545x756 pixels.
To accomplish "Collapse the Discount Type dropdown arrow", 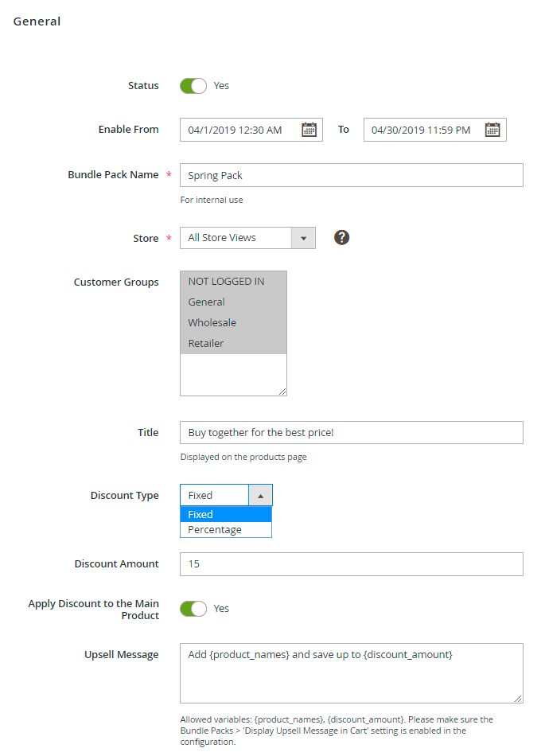I will click(260, 496).
